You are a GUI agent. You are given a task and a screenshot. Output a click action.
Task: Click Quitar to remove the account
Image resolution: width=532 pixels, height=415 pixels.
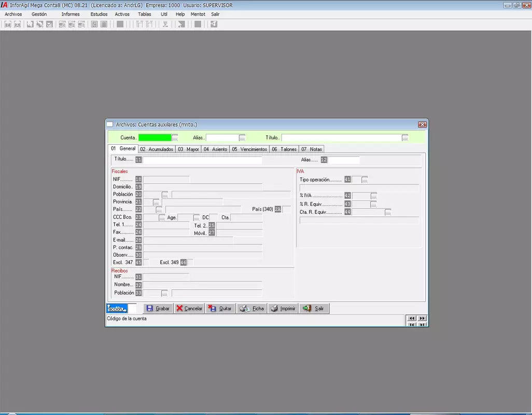coord(220,309)
